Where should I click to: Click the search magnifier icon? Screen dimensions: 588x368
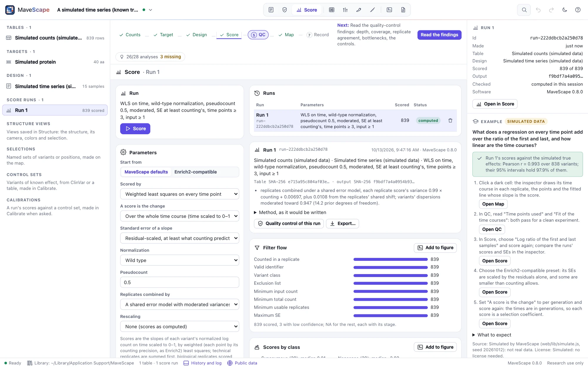(x=524, y=10)
